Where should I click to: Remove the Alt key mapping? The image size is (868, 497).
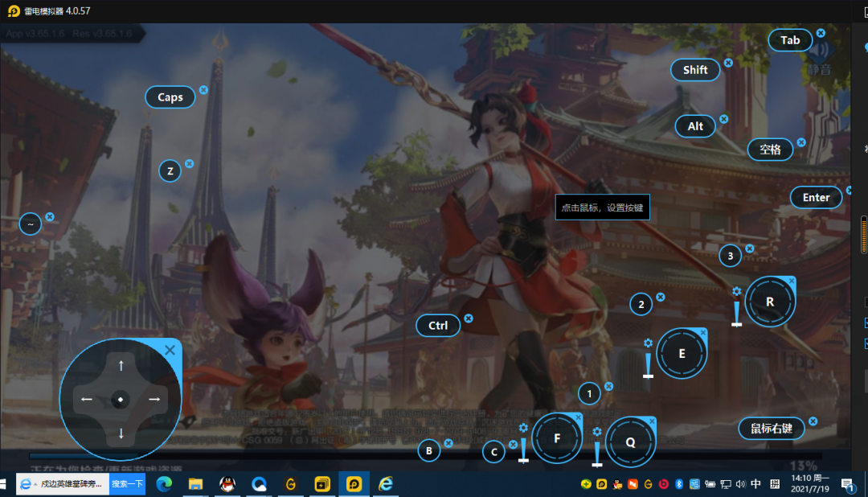(723, 119)
